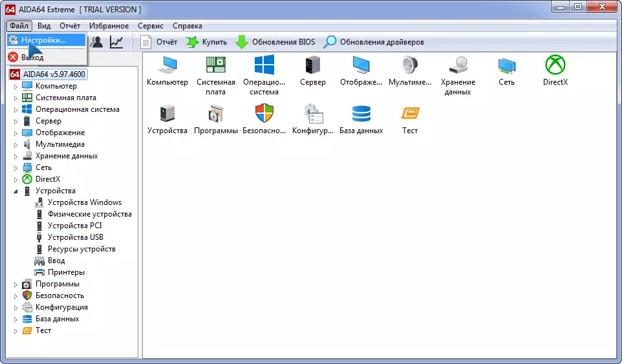This screenshot has height=364, width=622.
Task: Click Обновления BIOS in the toolbar
Action: point(275,41)
